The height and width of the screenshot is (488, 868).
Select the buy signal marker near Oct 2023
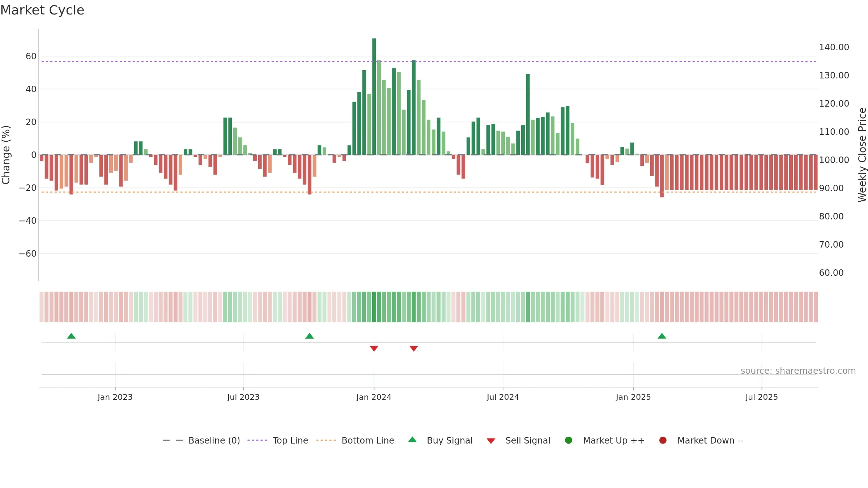(310, 336)
